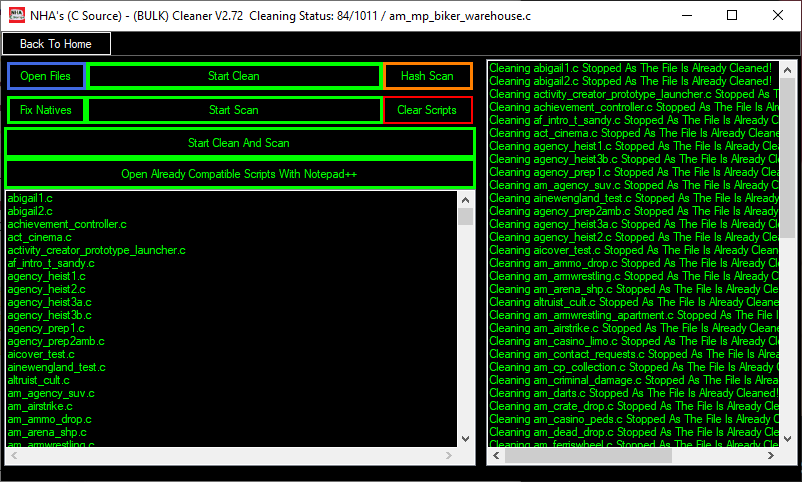The height and width of the screenshot is (482, 802).
Task: Click log panel horizontal scroll left arrow
Action: pos(496,455)
